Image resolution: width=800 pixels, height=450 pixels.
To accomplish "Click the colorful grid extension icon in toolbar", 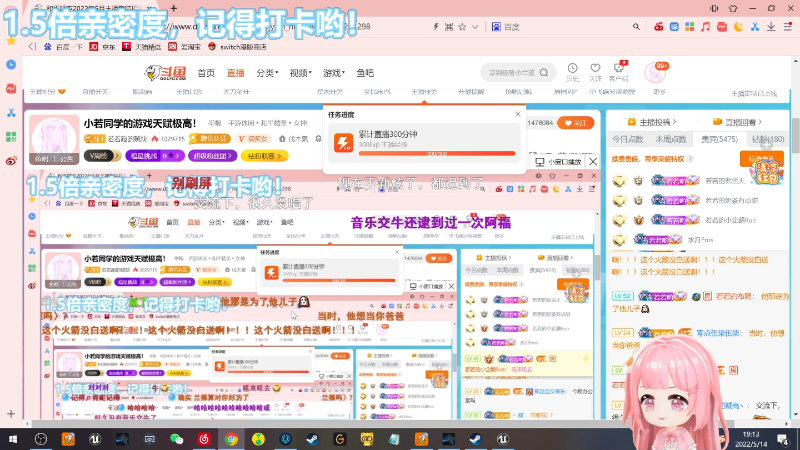I will click(x=690, y=27).
